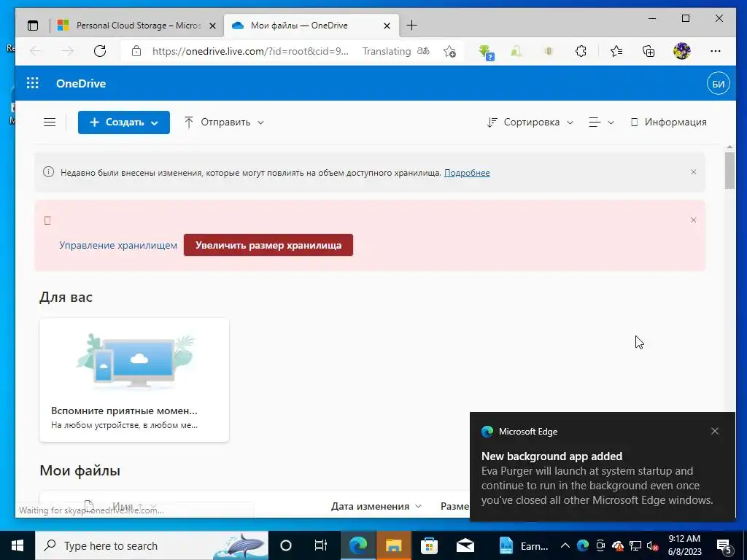Open the Mail app on taskbar
Screen dimensions: 747x560
tap(465, 545)
